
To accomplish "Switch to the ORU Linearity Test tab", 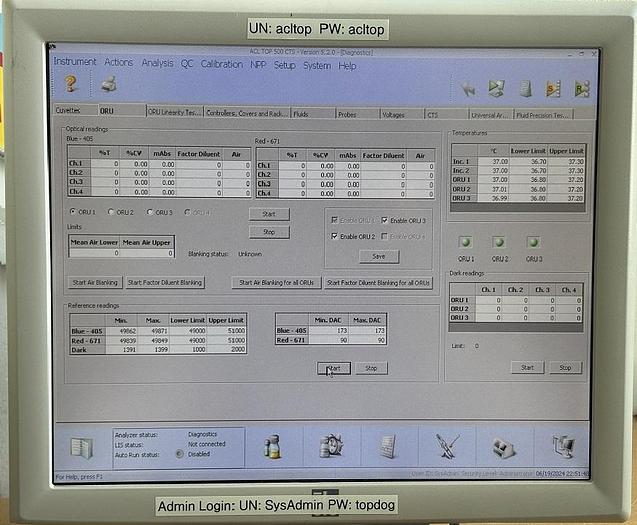I will 174,112.
